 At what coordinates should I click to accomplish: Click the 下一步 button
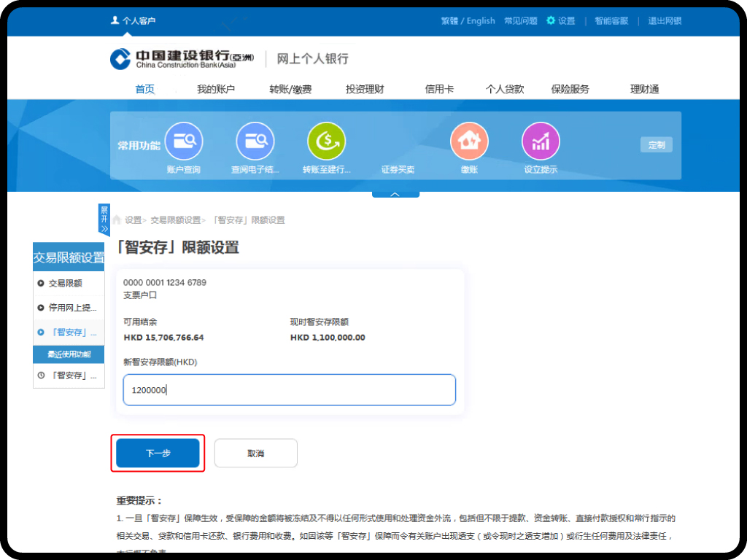coord(158,454)
